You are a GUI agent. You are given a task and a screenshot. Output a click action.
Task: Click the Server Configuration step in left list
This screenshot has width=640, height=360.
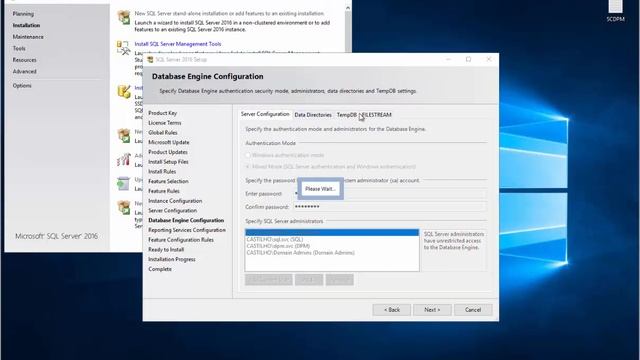click(172, 211)
